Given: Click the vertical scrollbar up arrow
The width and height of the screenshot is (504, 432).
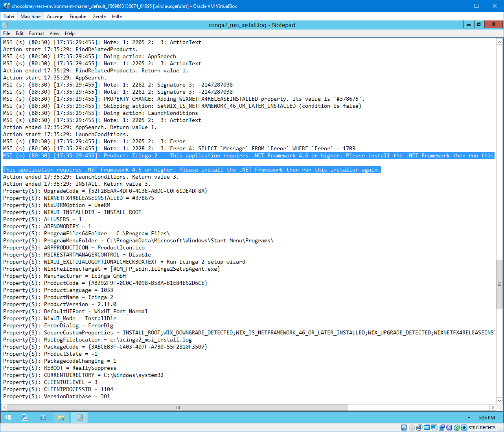Looking at the screenshot, I should tap(500, 42).
